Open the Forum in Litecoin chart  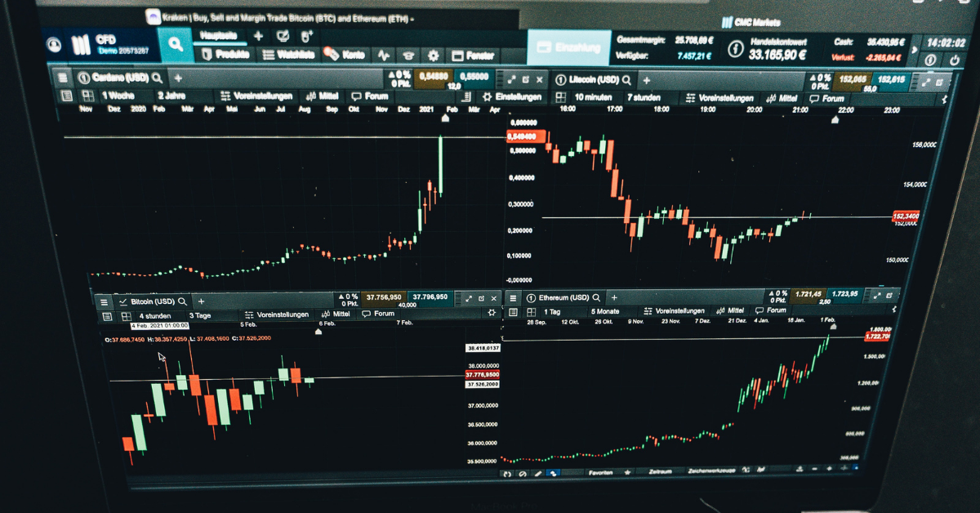click(827, 99)
